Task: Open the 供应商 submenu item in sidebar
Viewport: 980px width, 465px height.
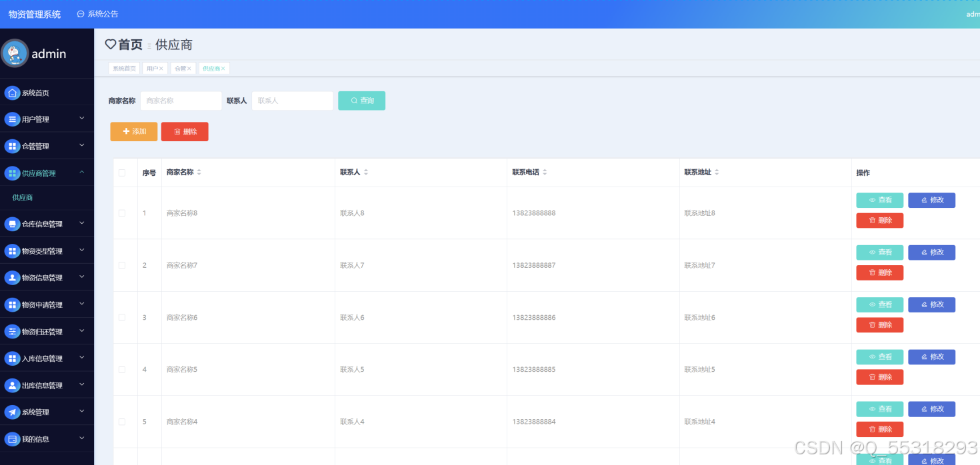Action: 23,198
